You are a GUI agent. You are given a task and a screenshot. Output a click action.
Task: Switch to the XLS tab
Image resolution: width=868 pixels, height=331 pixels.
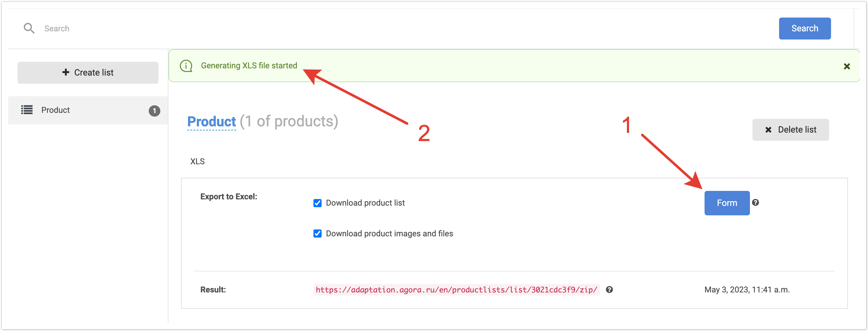[198, 161]
